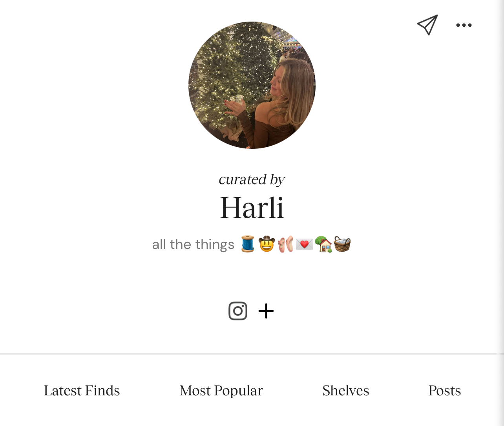Click the love letter envelope emoji
This screenshot has height=426, width=504.
tap(304, 244)
